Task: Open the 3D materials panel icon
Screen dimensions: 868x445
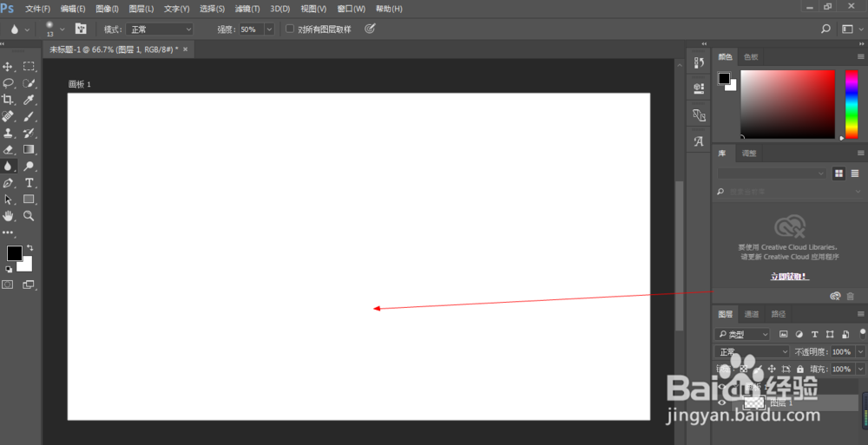Action: coord(699,115)
